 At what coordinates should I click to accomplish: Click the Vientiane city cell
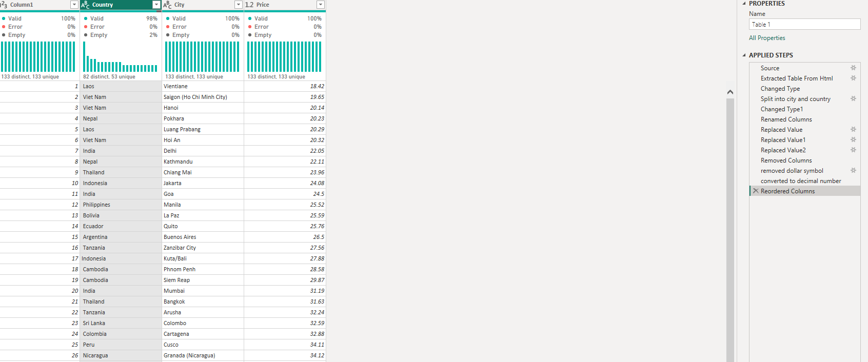pos(203,86)
